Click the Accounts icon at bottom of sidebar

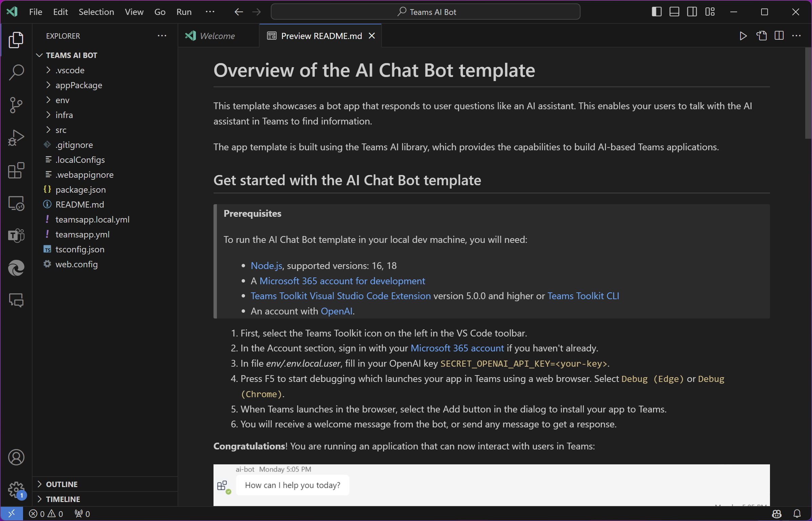pyautogui.click(x=16, y=456)
